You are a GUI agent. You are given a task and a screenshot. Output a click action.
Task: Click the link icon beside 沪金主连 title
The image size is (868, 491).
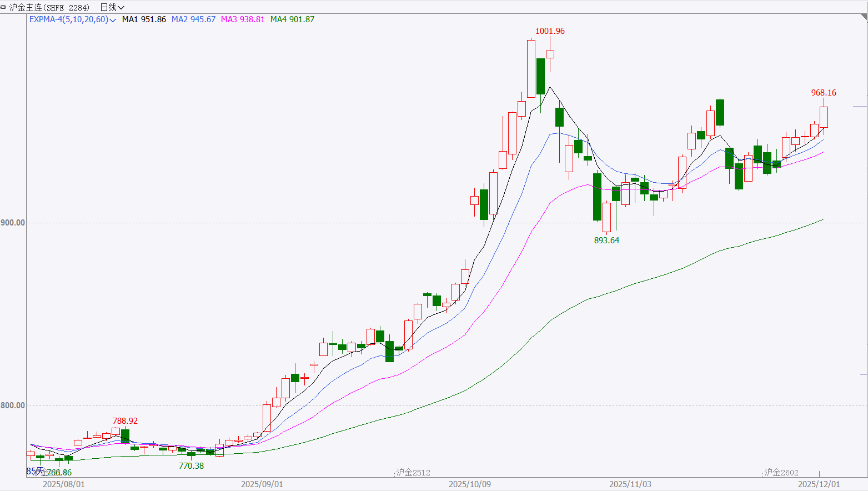click(x=3, y=7)
